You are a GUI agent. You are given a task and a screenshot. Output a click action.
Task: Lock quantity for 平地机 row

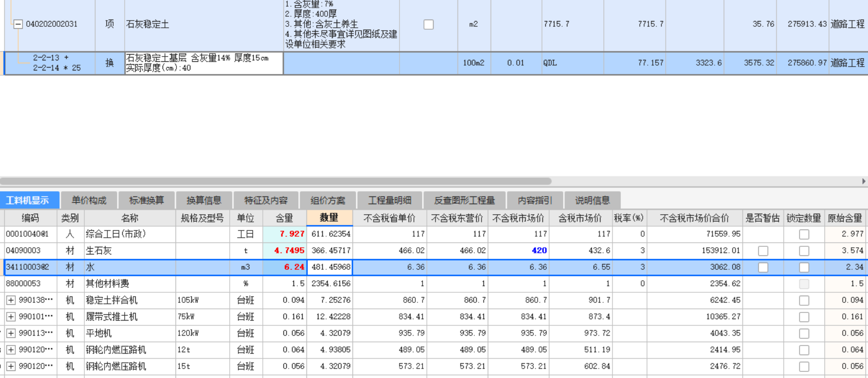pyautogui.click(x=804, y=333)
